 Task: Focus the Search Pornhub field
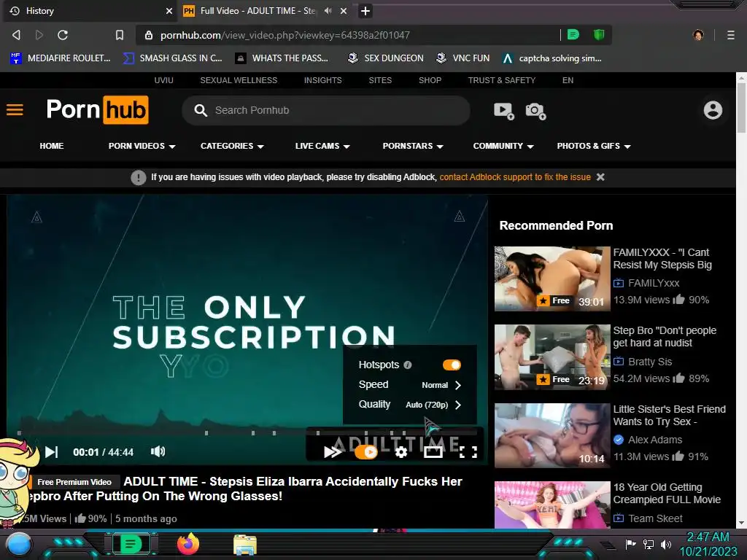pos(326,111)
